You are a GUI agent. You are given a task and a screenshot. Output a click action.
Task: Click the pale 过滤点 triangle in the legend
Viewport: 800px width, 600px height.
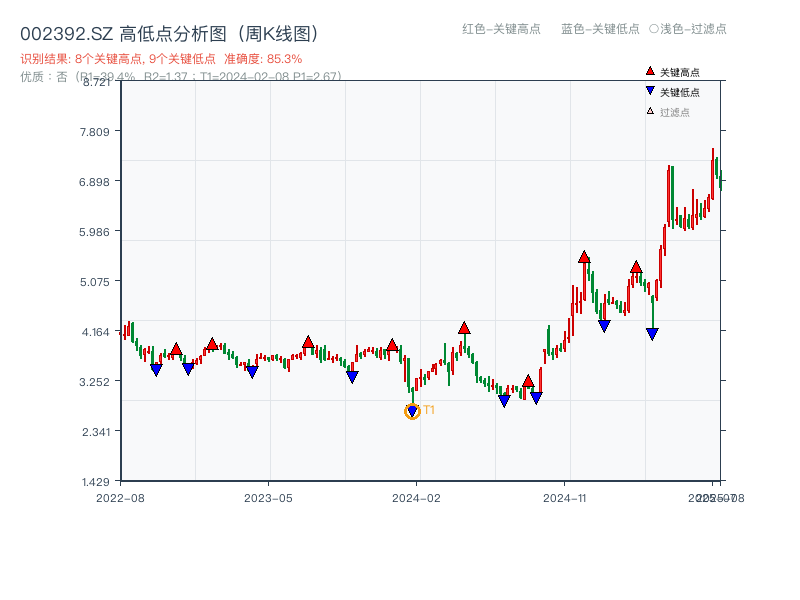650,111
